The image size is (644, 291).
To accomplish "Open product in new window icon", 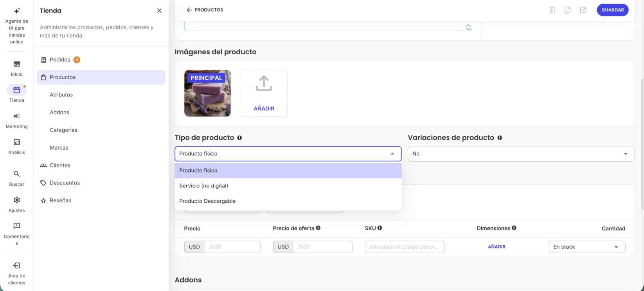I will (x=583, y=10).
